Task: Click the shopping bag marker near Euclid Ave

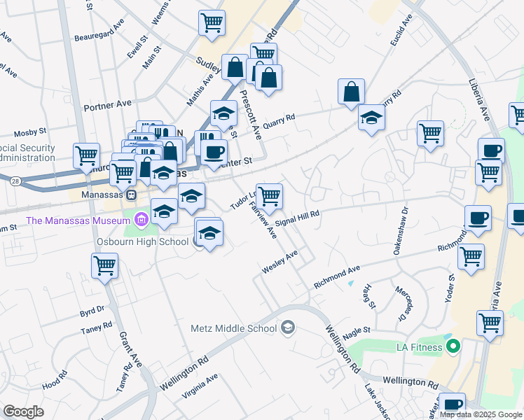Action: click(x=351, y=92)
